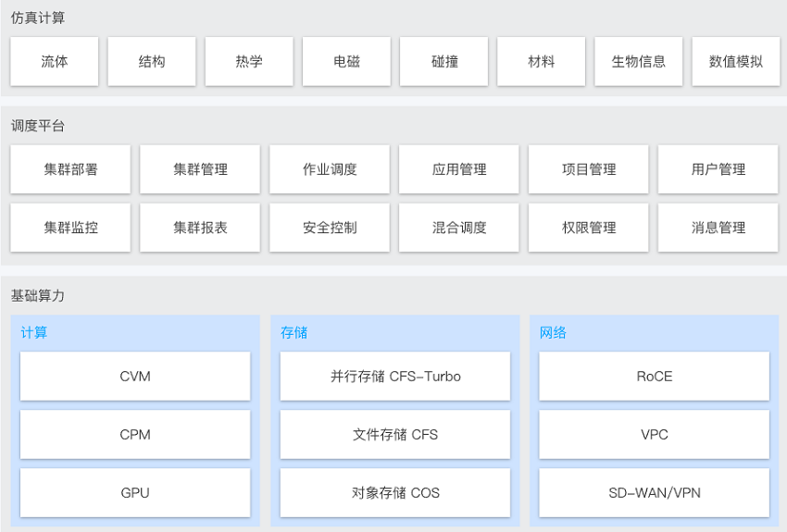Click the 混合调度 box
Image resolution: width=787 pixels, height=532 pixels.
click(458, 228)
